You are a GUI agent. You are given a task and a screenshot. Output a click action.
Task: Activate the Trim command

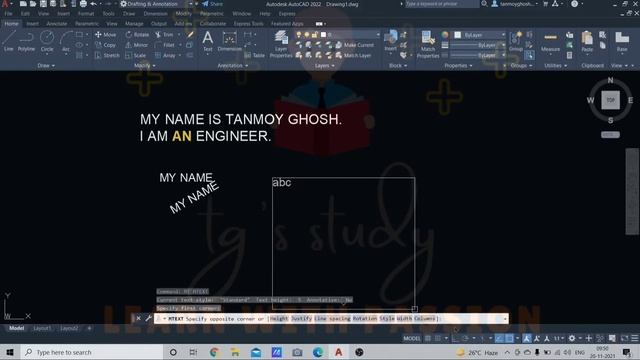point(164,35)
